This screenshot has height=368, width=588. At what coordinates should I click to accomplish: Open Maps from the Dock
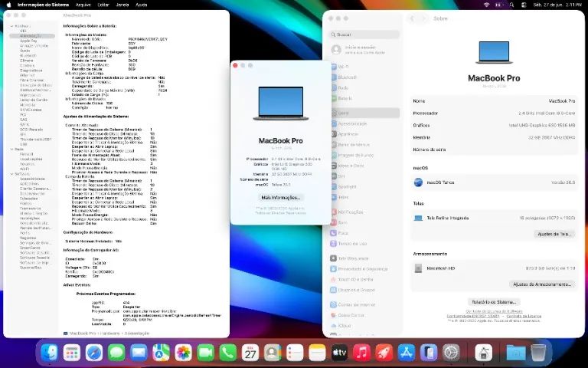161,353
